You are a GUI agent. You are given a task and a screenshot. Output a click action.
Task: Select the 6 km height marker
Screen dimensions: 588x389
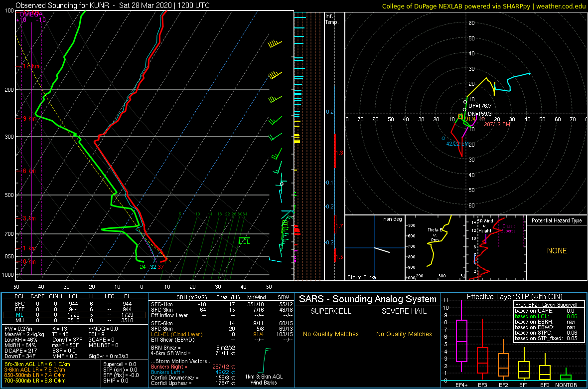(29, 171)
